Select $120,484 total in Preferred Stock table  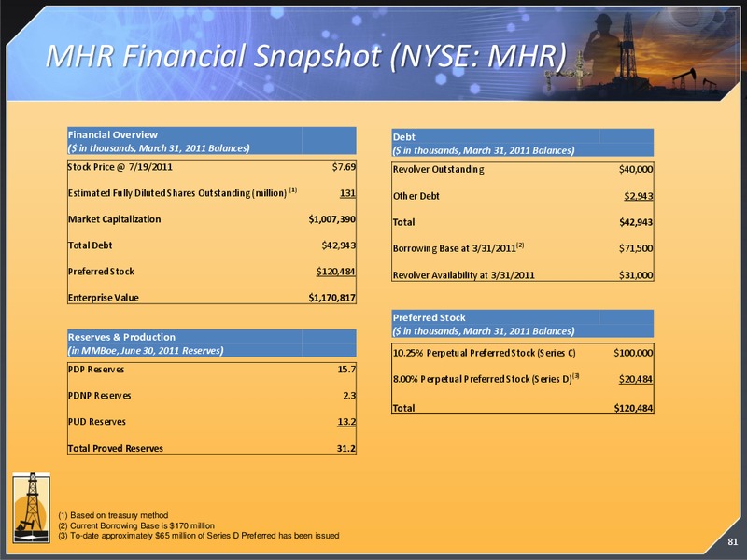pyautogui.click(x=633, y=408)
